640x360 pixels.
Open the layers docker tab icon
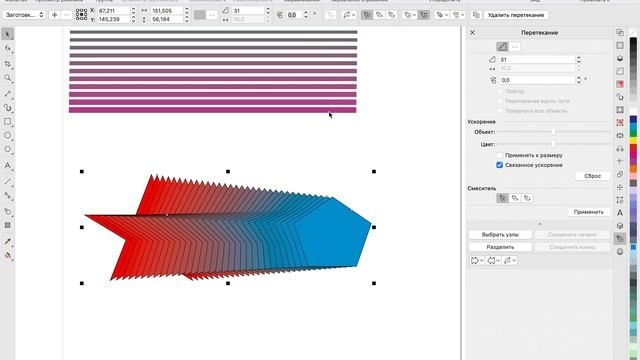point(620,58)
